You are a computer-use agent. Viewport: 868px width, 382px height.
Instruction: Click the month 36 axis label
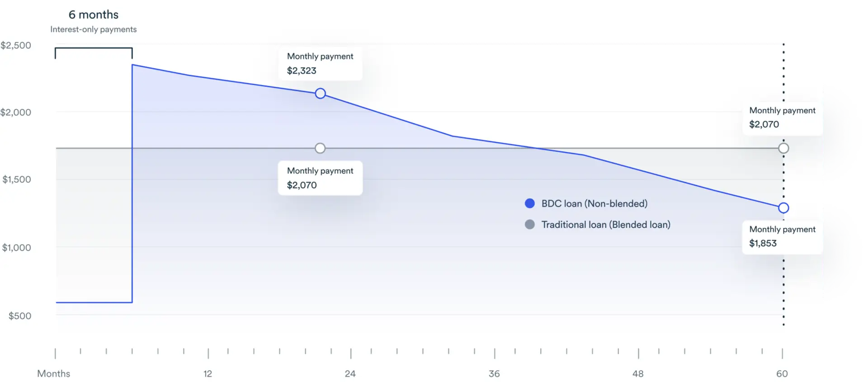click(x=494, y=374)
